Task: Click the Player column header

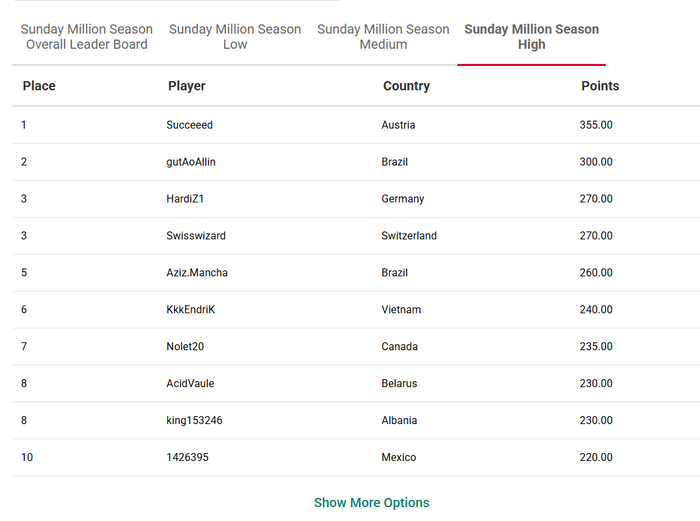Action: [x=187, y=86]
